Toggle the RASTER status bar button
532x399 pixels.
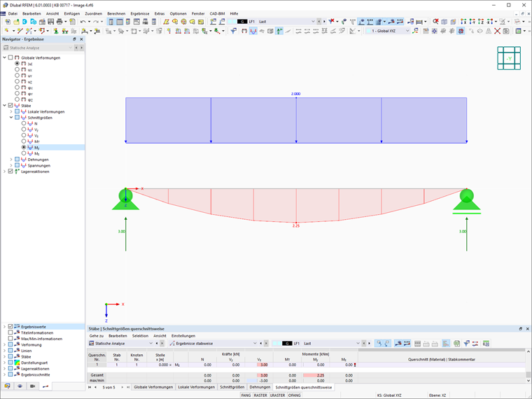(260, 395)
